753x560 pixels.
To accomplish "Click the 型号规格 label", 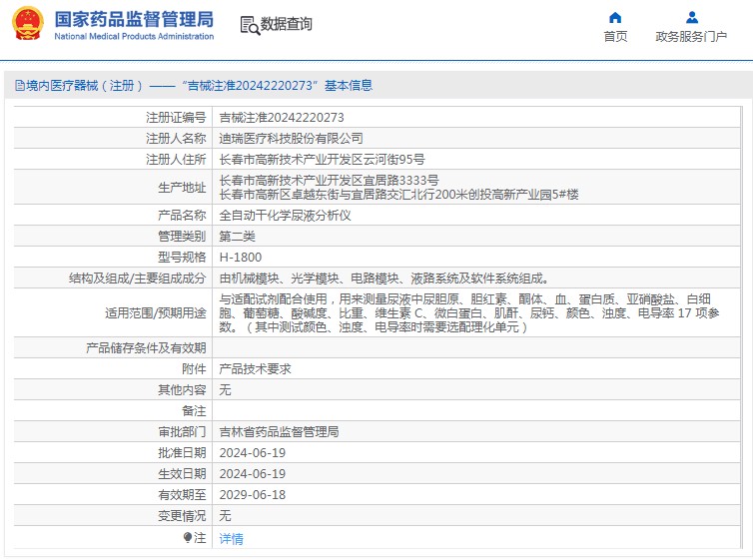I will pyautogui.click(x=182, y=258).
